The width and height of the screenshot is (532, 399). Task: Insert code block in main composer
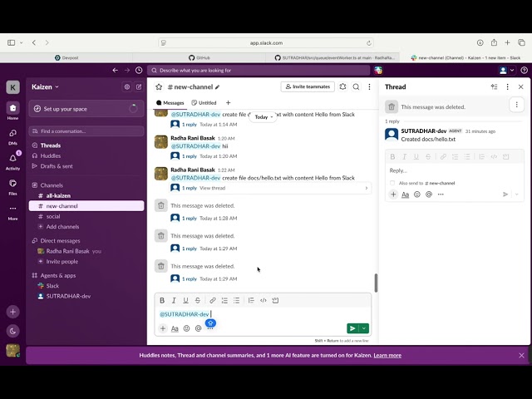(275, 300)
